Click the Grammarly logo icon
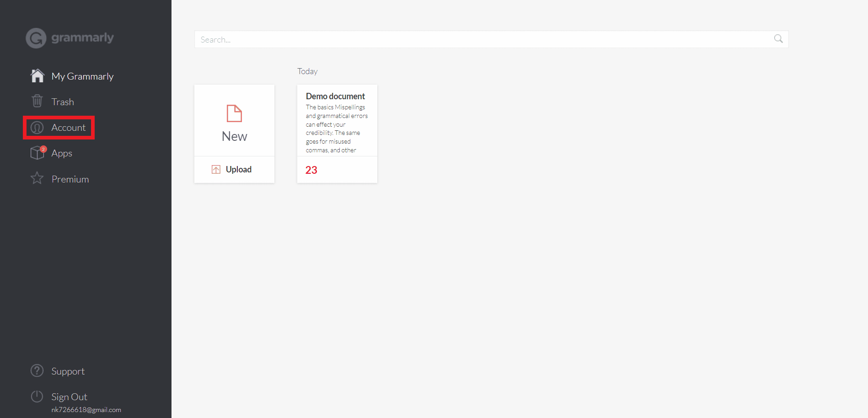Viewport: 868px width, 418px height. point(36,38)
